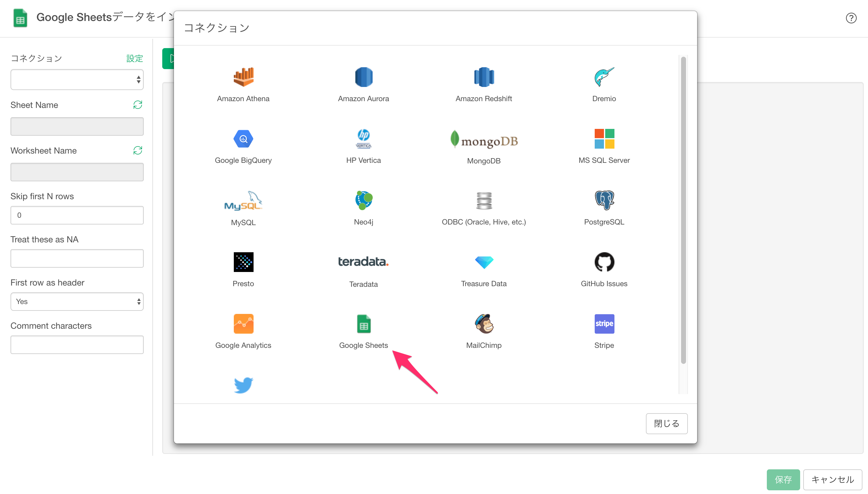Click the Treasure Data label text
868x494 pixels.
pyautogui.click(x=484, y=284)
